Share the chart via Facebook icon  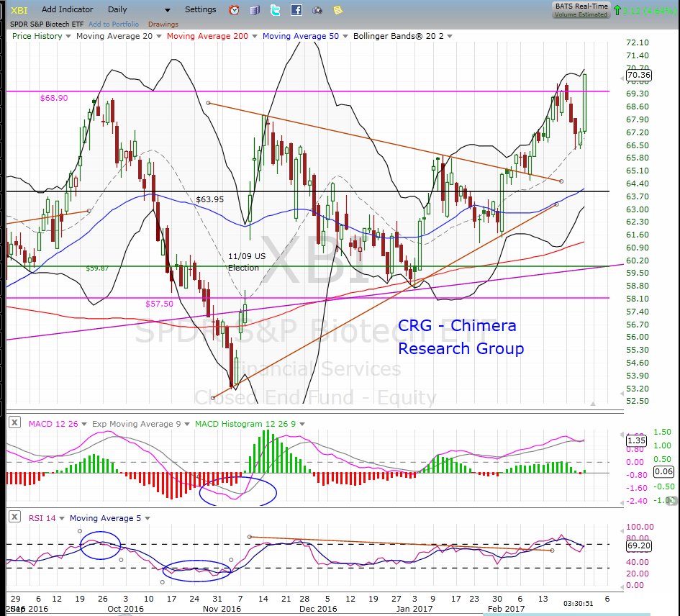coord(296,10)
